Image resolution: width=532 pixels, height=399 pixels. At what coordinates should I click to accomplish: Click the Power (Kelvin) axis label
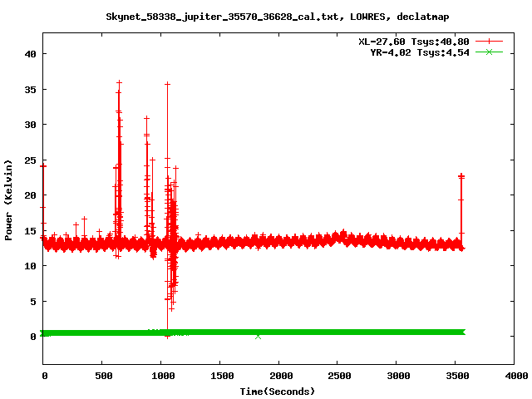pos(8,199)
